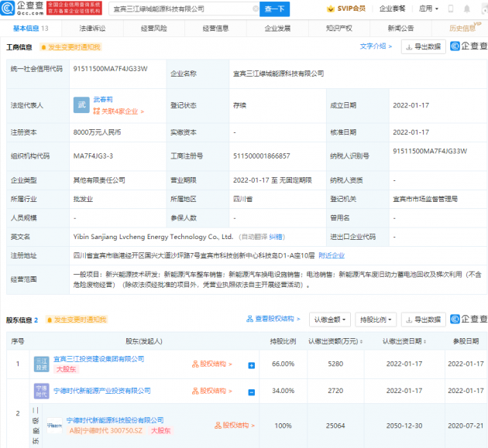Focus the company name search field
This screenshot has height=448, width=488.
(x=182, y=9)
